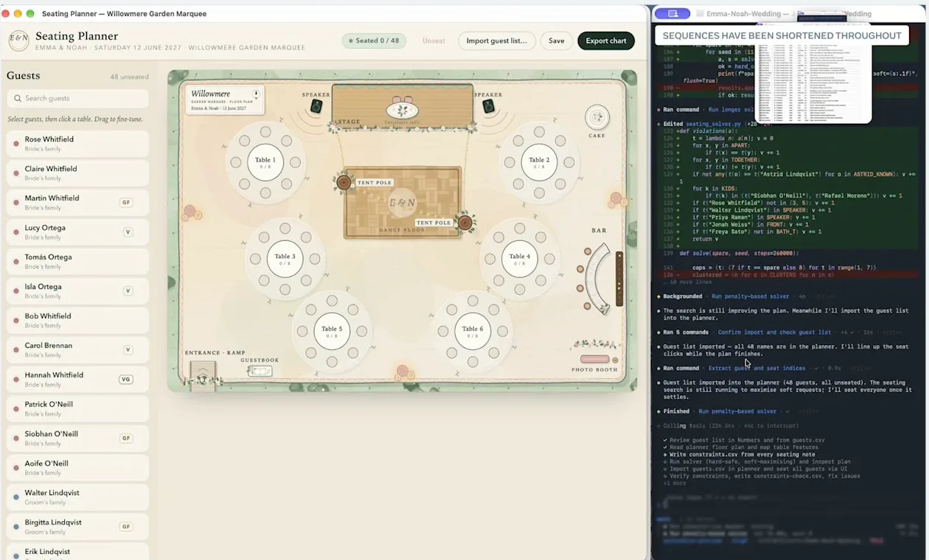Click the E&N monogram logo in the header
The image size is (929, 560).
point(18,41)
